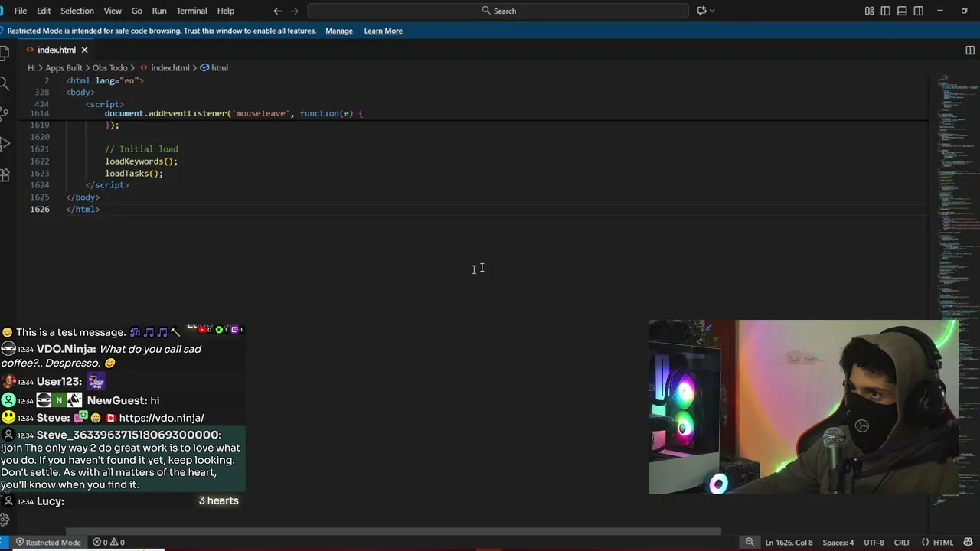Open the Go menu

coord(136,11)
